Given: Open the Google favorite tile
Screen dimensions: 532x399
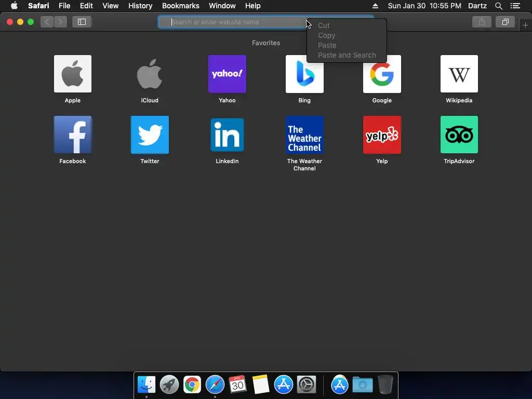Looking at the screenshot, I should pyautogui.click(x=382, y=74).
